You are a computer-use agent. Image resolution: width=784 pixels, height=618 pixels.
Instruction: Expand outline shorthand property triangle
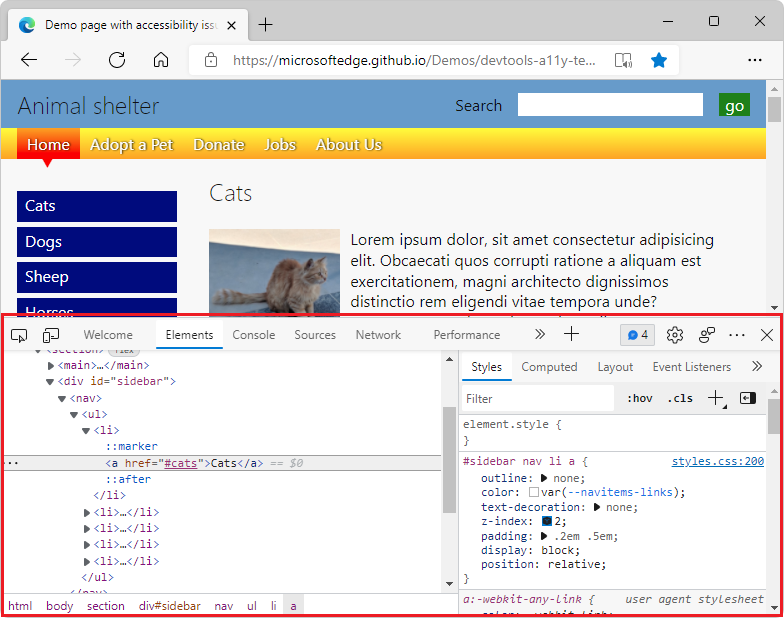(x=544, y=478)
